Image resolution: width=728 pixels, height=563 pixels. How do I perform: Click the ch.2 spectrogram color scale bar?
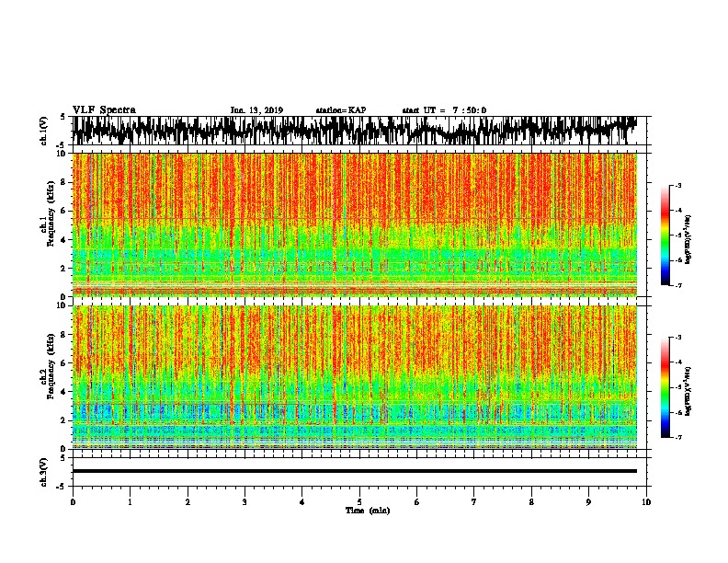coord(665,387)
